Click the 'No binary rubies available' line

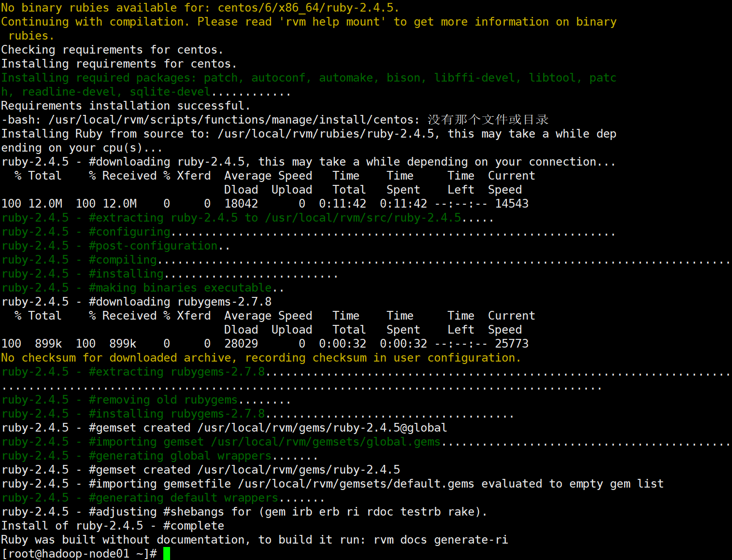(x=200, y=8)
